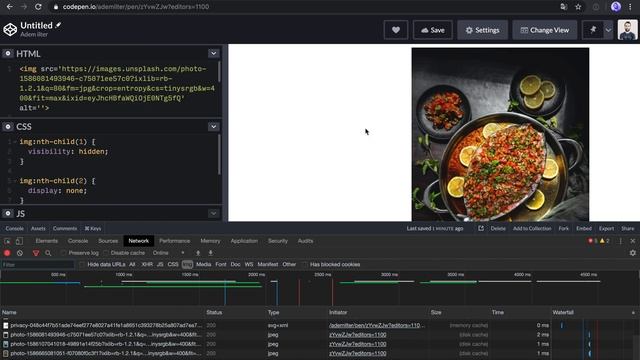Viewport: 640px width, 360px height.
Task: Enable Disable cache checkbox
Action: point(106,253)
